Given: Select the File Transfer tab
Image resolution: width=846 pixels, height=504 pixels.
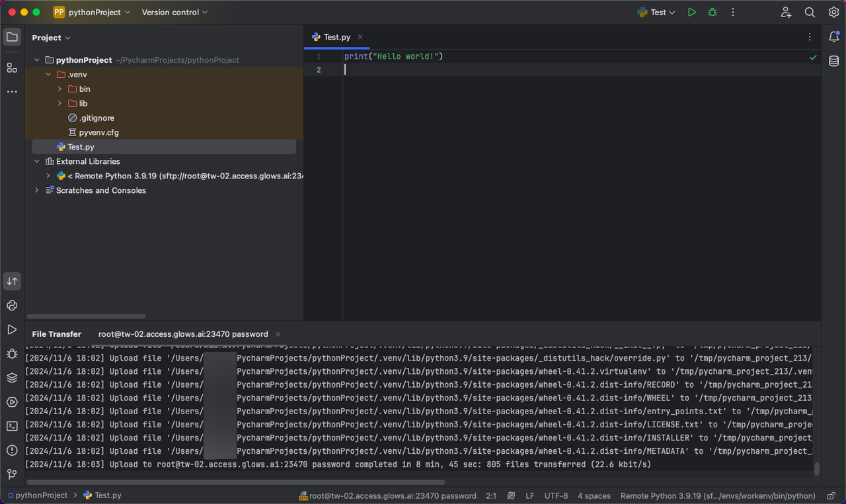Looking at the screenshot, I should point(57,334).
